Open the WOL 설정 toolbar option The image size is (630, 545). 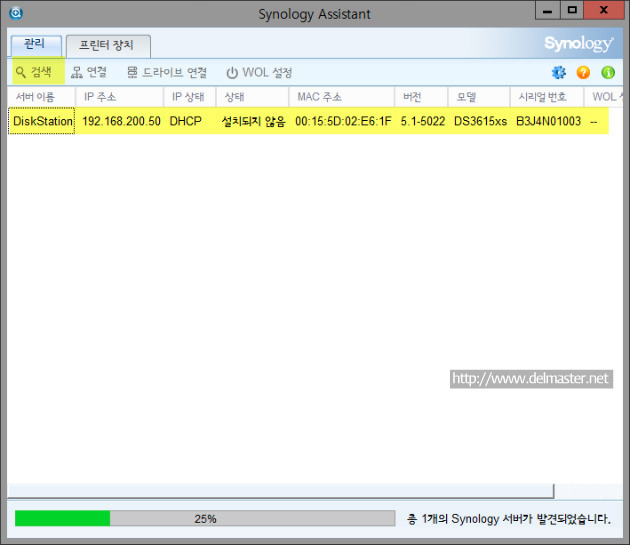click(x=259, y=73)
